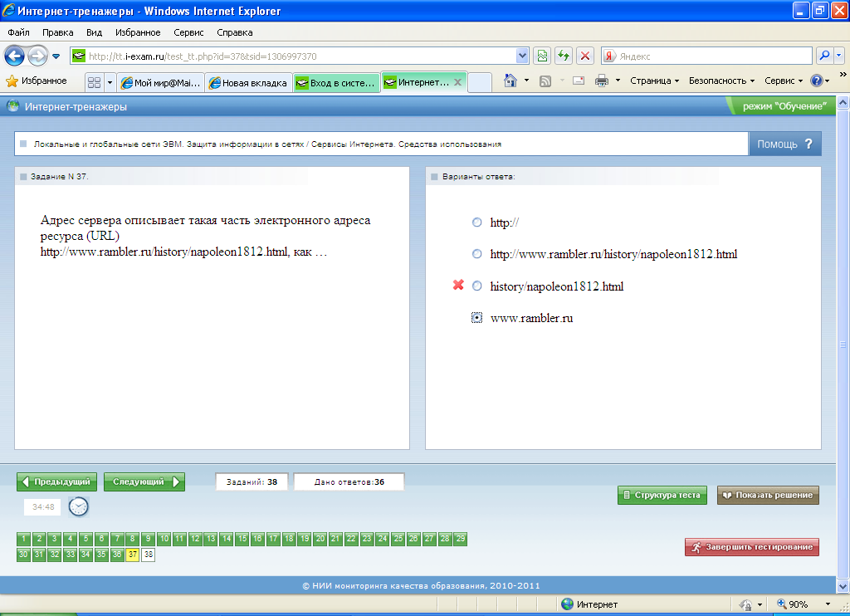Open the Страница command menu
Screen dimensions: 850x616
tap(654, 81)
